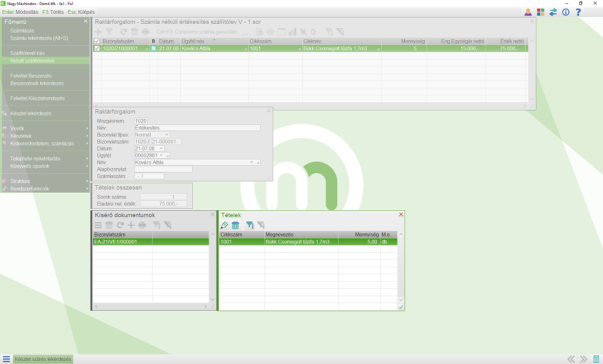Image resolution: width=603 pixels, height=364 pixels.
Task: Click the green checkmark in Tételek corner
Action: click(x=401, y=306)
